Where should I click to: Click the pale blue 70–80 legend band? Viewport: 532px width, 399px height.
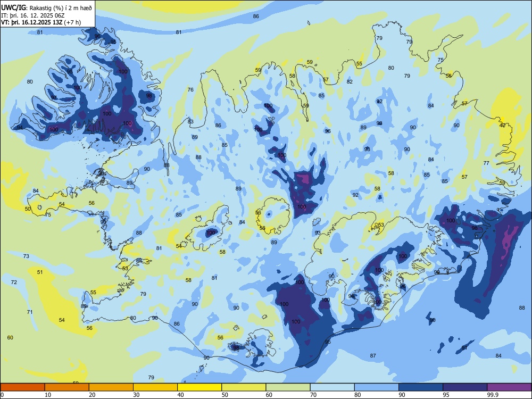point(332,387)
